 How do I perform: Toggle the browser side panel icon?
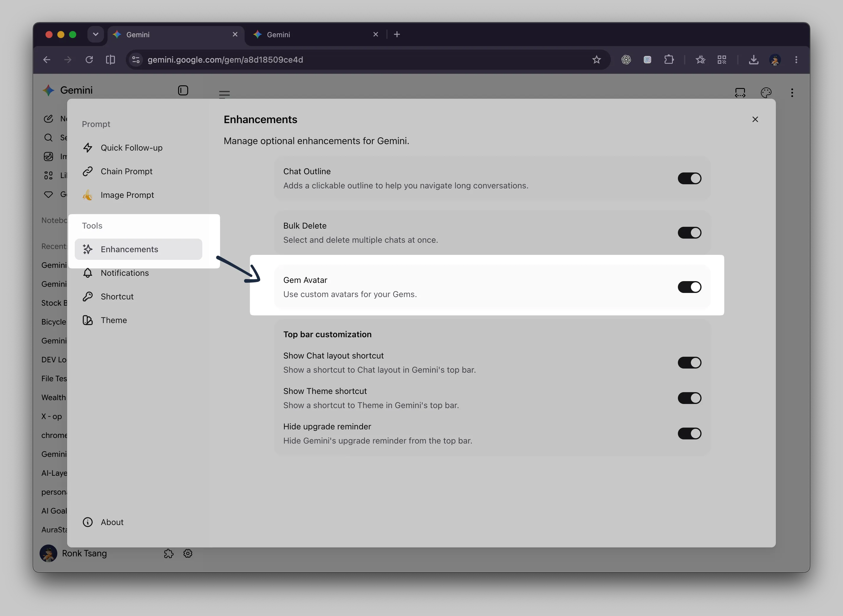(110, 60)
